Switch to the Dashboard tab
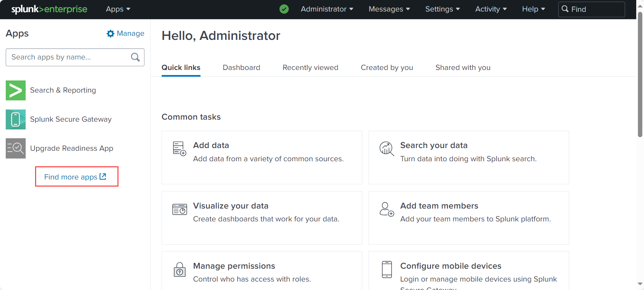This screenshot has height=290, width=644. point(241,68)
